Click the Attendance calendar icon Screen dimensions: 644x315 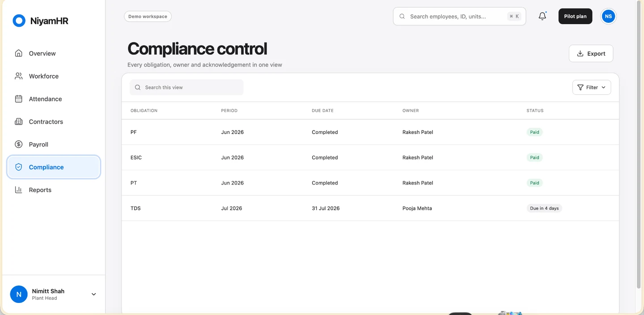[18, 99]
